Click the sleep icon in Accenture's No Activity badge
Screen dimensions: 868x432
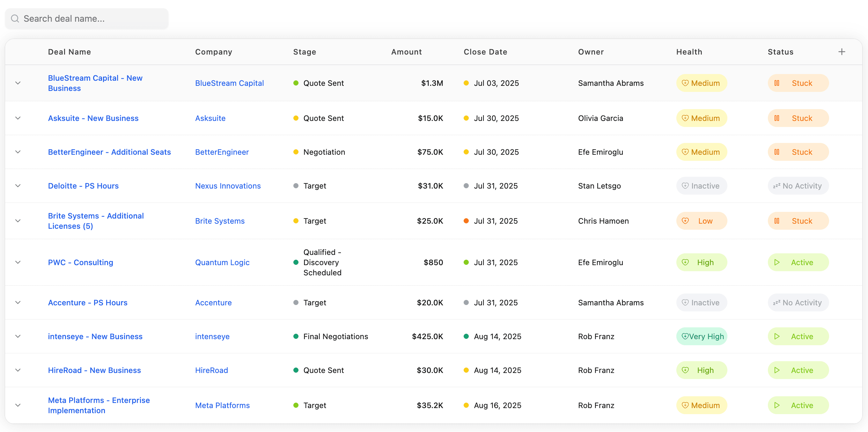coord(776,302)
